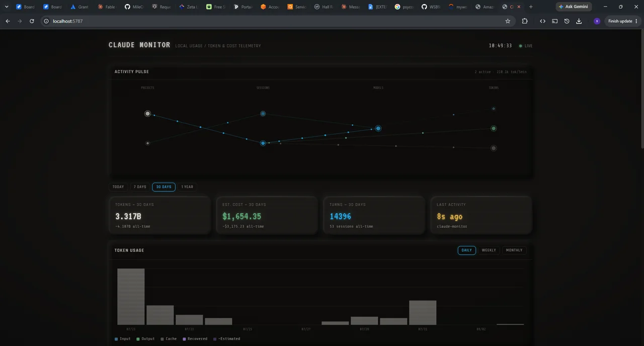This screenshot has height=346, width=644.
Task: Click the 07/31 bar in token chart
Action: [x=423, y=313]
